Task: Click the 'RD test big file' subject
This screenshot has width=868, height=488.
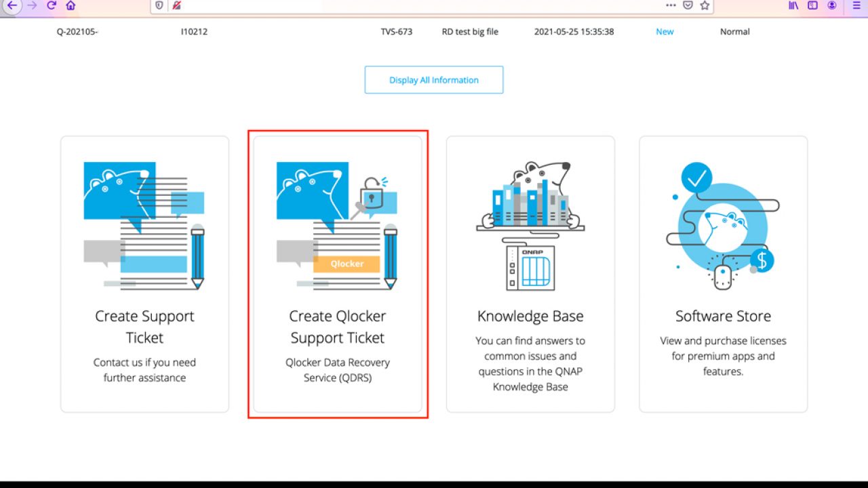Action: (x=470, y=32)
